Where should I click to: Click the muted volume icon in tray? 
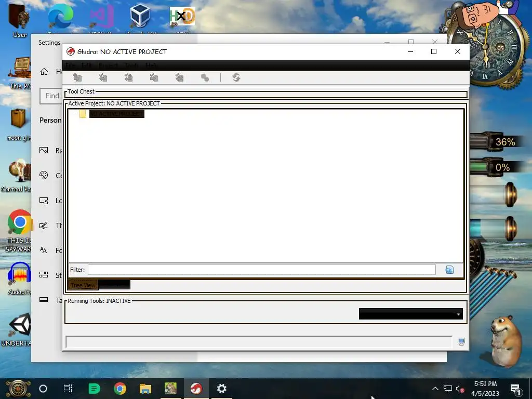point(460,389)
